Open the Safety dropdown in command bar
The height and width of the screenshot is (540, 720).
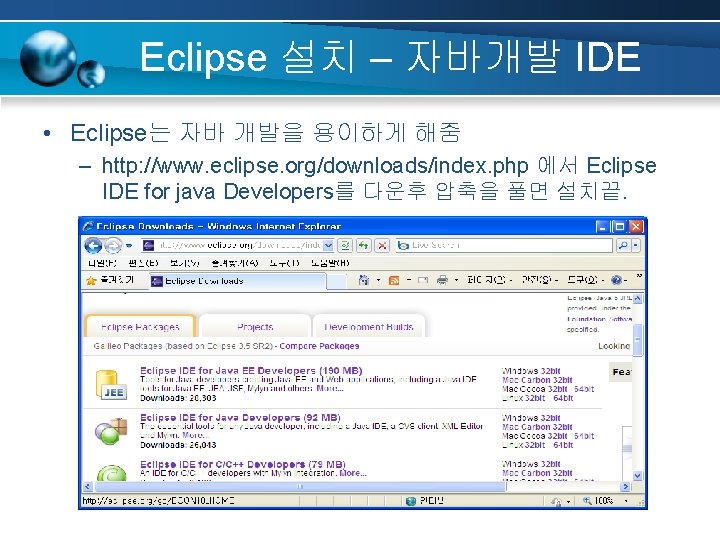540,280
